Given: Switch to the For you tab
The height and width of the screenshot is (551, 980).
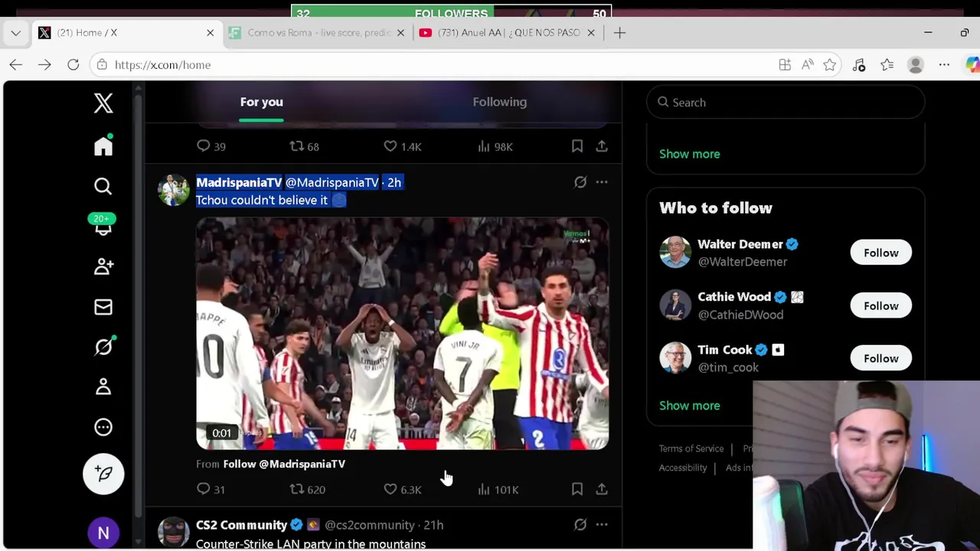Looking at the screenshot, I should point(262,102).
